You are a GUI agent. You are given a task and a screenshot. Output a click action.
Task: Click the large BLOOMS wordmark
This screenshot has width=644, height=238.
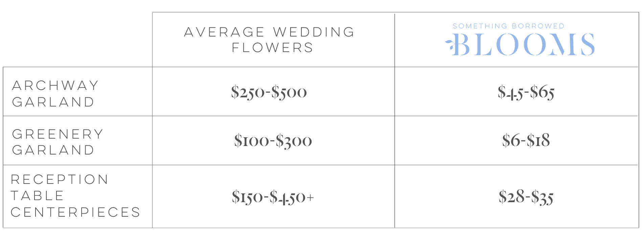pos(524,45)
